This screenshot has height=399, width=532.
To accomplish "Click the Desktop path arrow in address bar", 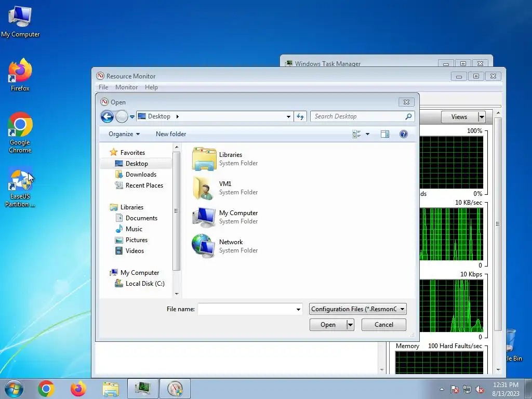I will click(x=177, y=117).
